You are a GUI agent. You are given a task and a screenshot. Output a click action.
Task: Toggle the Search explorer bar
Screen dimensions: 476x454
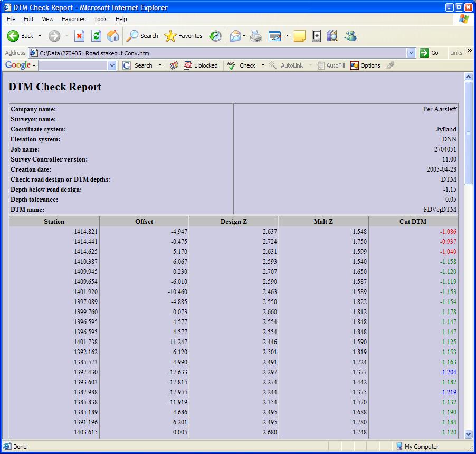pos(142,36)
